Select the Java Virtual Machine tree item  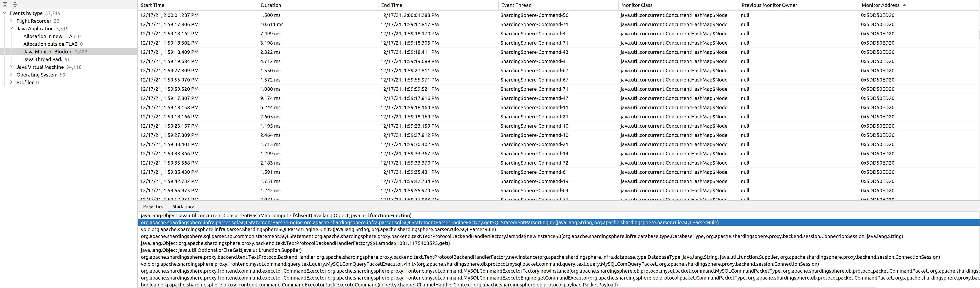click(40, 67)
